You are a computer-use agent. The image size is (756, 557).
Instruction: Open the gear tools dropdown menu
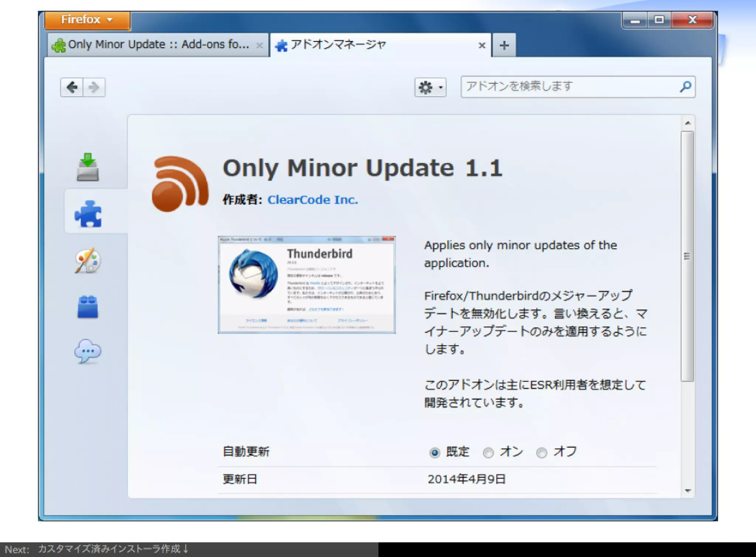coord(430,88)
